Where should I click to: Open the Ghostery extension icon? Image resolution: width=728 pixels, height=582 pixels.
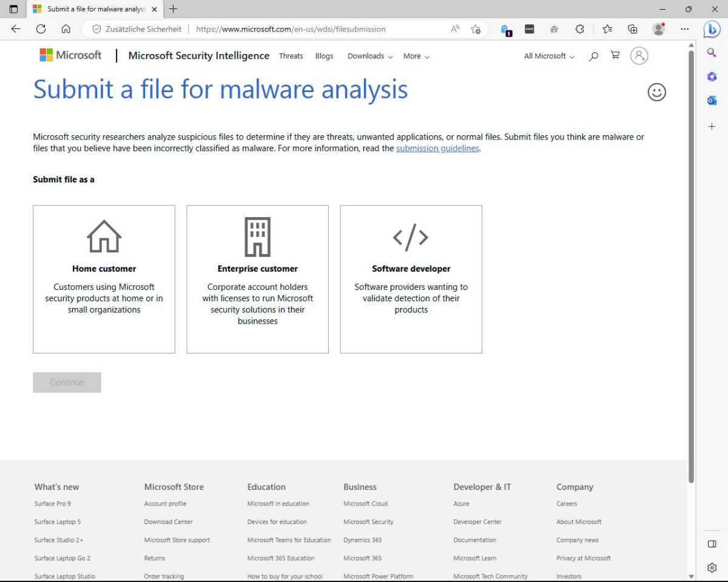point(505,29)
